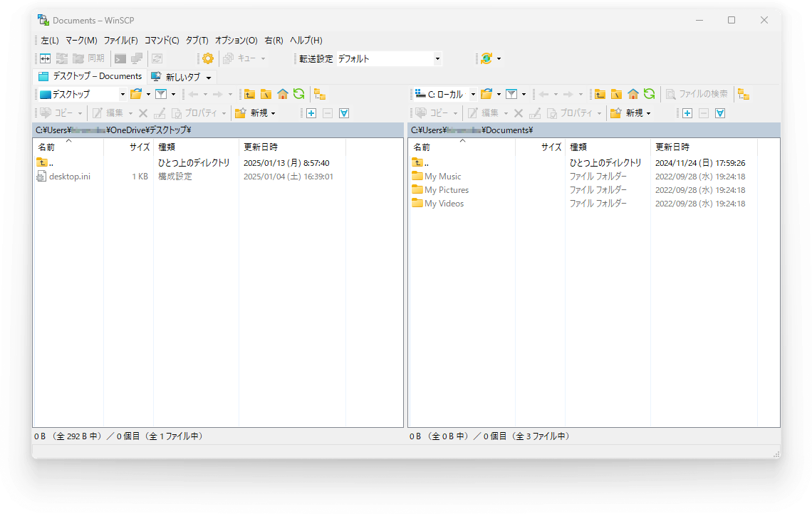Screen dimensions: 812x514
Task: Click the My Music folder icon
Action: (417, 177)
